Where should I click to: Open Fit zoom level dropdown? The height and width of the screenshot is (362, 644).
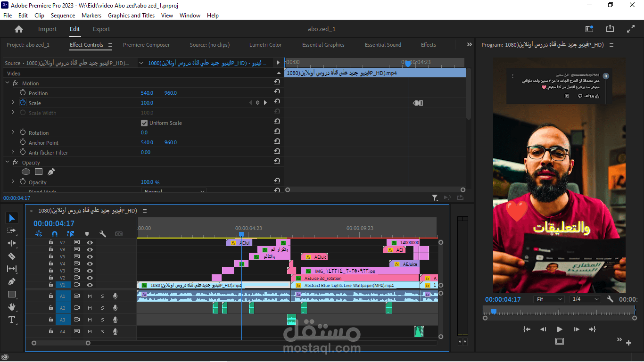(x=549, y=299)
